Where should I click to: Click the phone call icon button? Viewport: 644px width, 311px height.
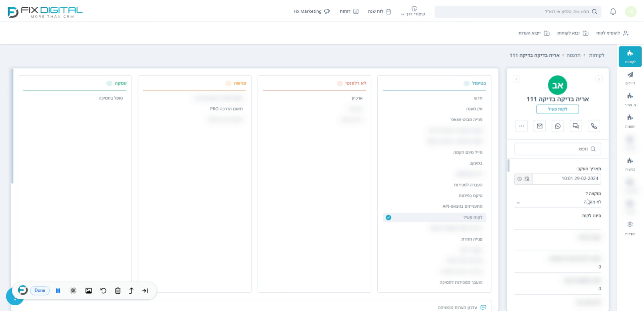click(594, 126)
